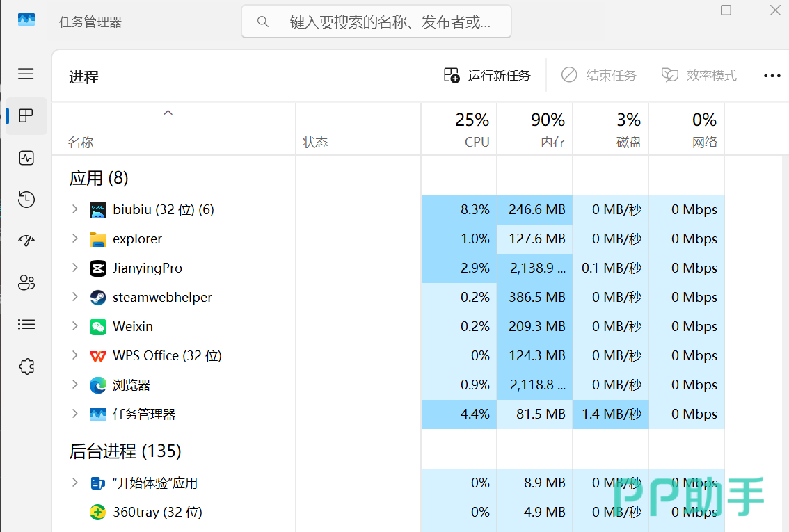Click the three-dot more options button

tap(772, 76)
